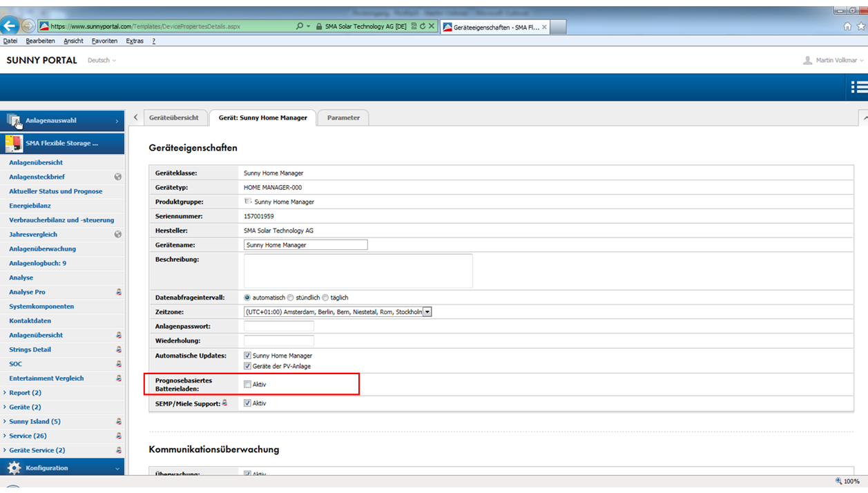Screen dimensions: 868x493
Task: Click the user icon beside Entertainment Vergleich
Action: point(119,378)
